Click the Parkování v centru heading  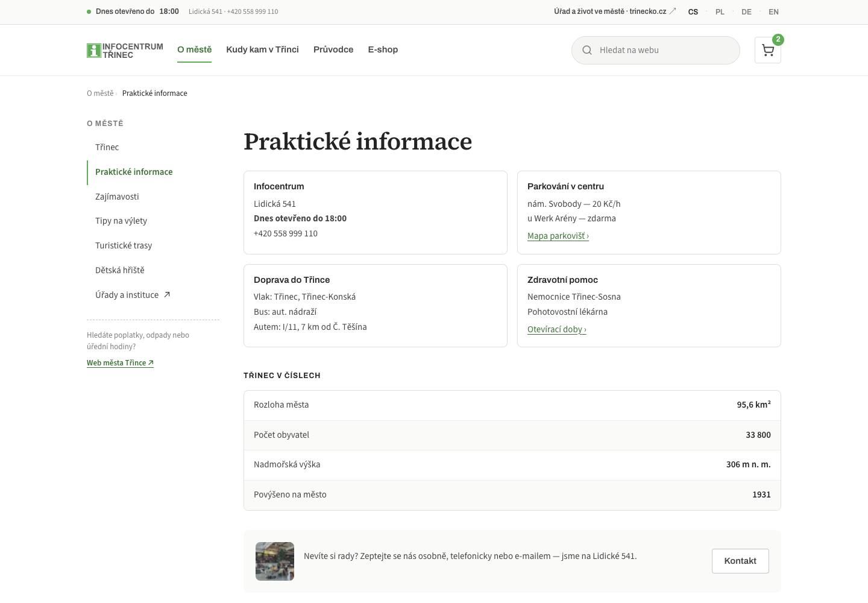click(565, 186)
